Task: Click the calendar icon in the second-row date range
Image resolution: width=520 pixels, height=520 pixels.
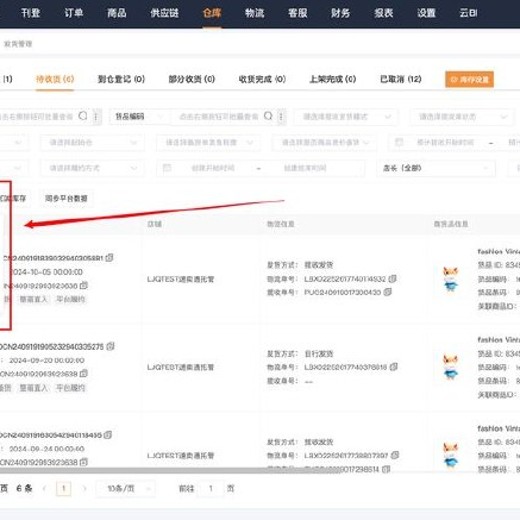Action: pyautogui.click(x=399, y=142)
